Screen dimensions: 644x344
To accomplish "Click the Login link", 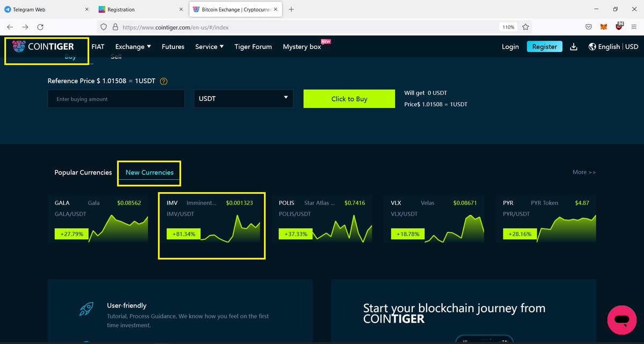I will point(510,47).
